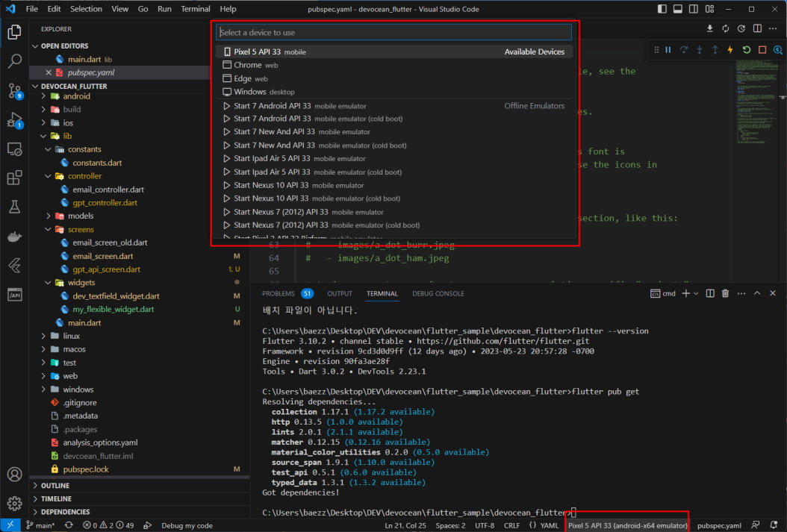The image size is (787, 532).
Task: Switch to the OUTPUT tab
Action: (339, 293)
